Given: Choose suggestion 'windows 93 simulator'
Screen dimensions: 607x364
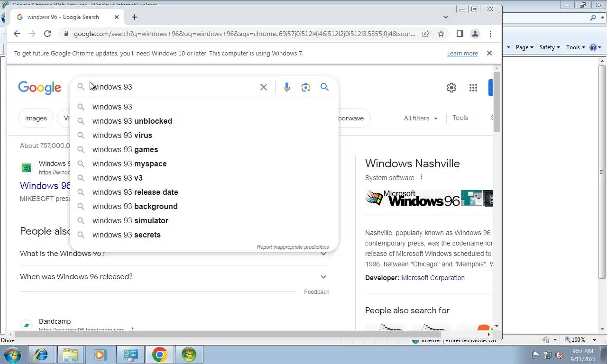Looking at the screenshot, I should (x=204, y=220).
